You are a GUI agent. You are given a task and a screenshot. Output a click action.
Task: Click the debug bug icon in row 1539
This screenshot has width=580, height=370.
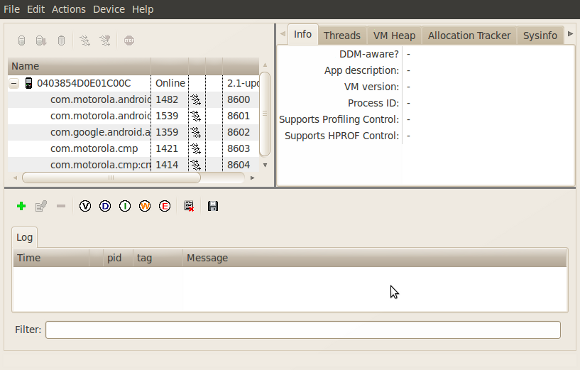coord(196,116)
